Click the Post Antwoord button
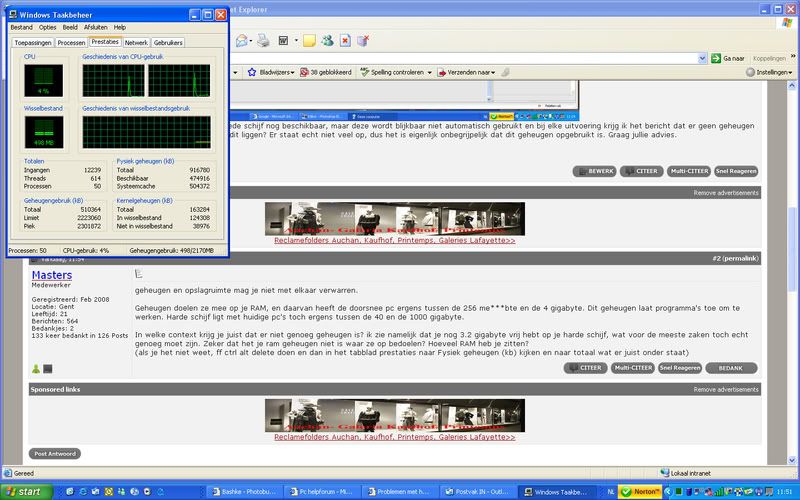The width and height of the screenshot is (800, 500). pyautogui.click(x=55, y=454)
